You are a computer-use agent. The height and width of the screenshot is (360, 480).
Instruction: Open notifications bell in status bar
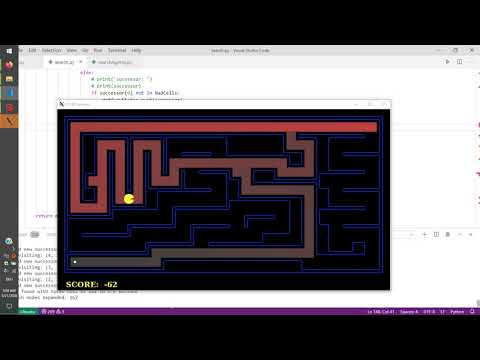[472, 311]
